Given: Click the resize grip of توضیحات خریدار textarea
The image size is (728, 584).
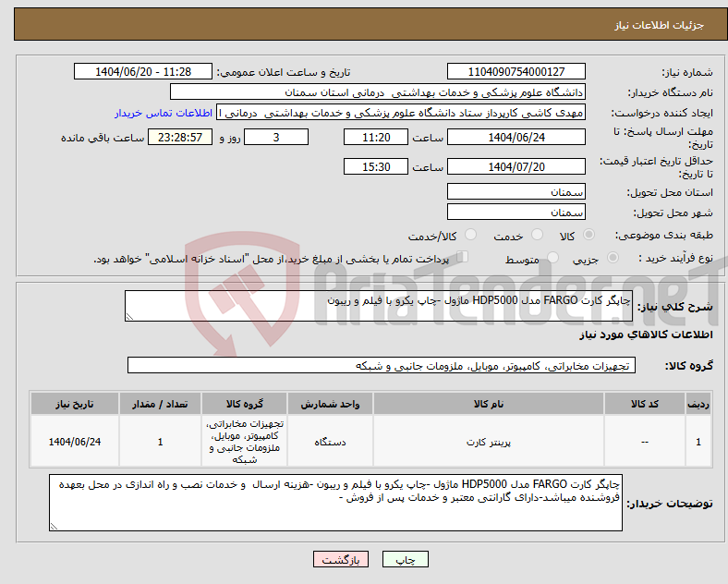Looking at the screenshot, I should [x=54, y=527].
